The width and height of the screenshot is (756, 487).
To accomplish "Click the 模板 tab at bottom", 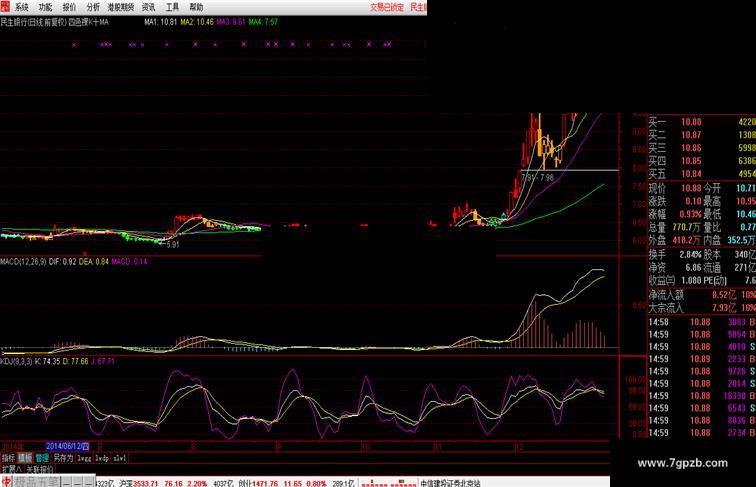I will click(x=25, y=458).
